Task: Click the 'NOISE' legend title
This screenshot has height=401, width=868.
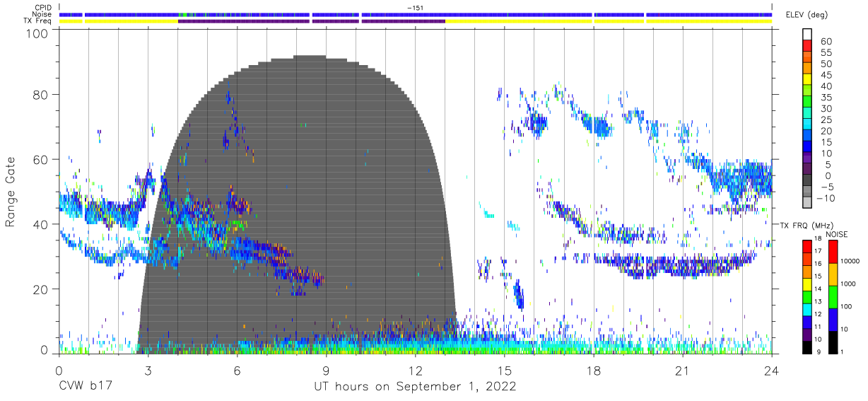Action: [836, 233]
